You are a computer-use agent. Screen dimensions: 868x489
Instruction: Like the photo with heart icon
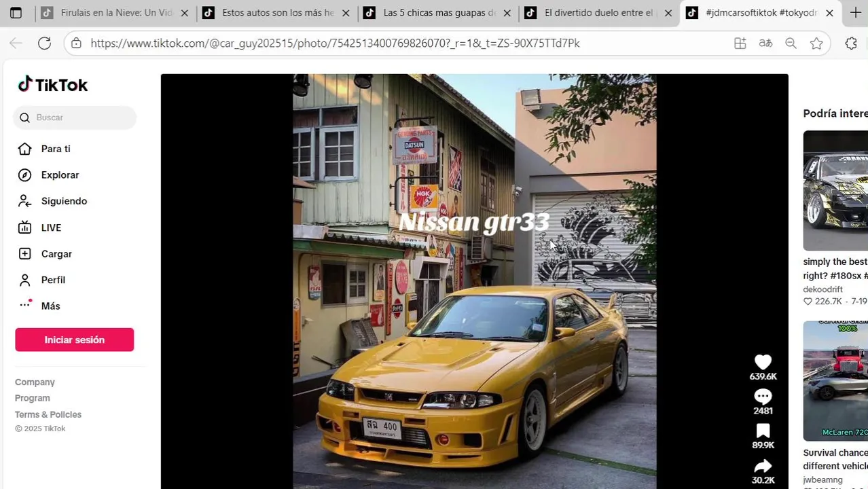763,362
